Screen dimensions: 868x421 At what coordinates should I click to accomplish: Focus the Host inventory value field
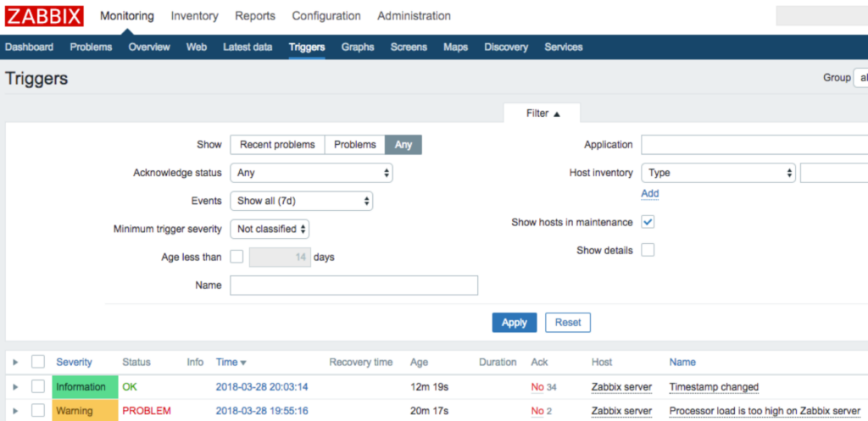coord(834,173)
